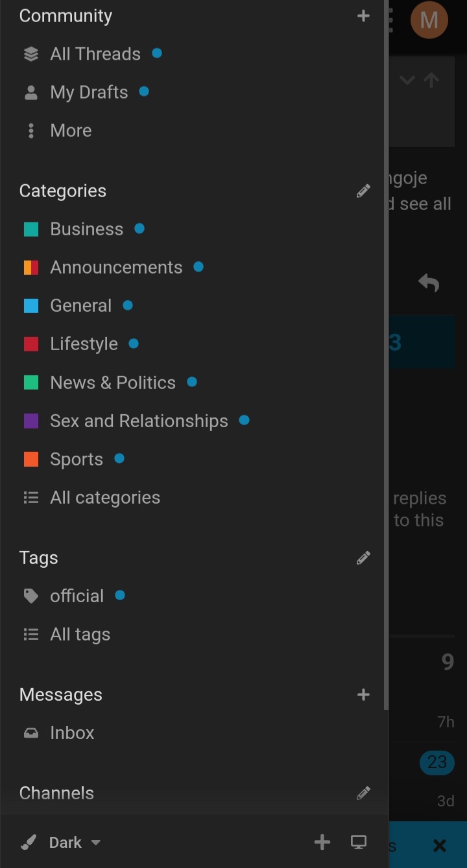
Task: Open All Threads
Action: [95, 54]
